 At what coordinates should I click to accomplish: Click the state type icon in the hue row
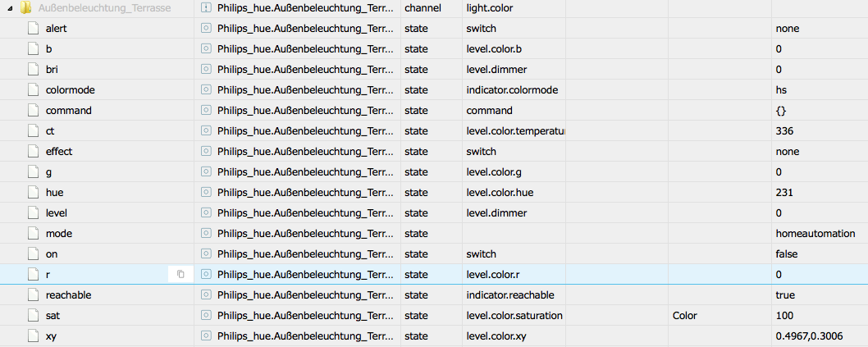[206, 193]
